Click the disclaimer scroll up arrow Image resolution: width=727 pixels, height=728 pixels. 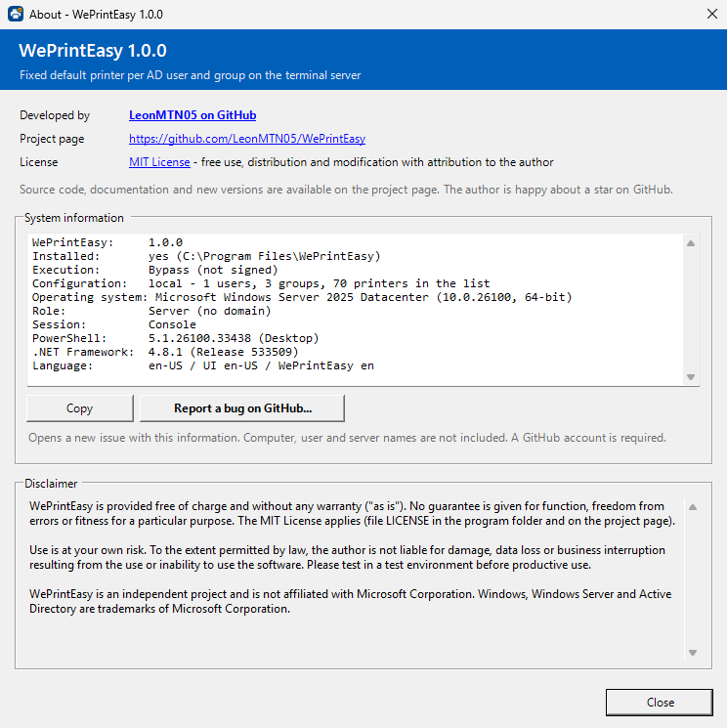click(x=693, y=507)
